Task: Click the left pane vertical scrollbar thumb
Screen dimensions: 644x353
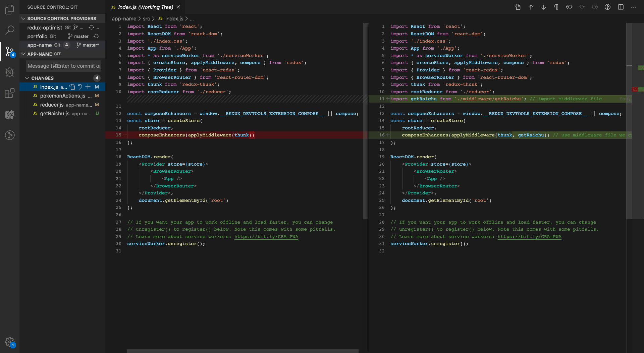Action: coord(365,121)
